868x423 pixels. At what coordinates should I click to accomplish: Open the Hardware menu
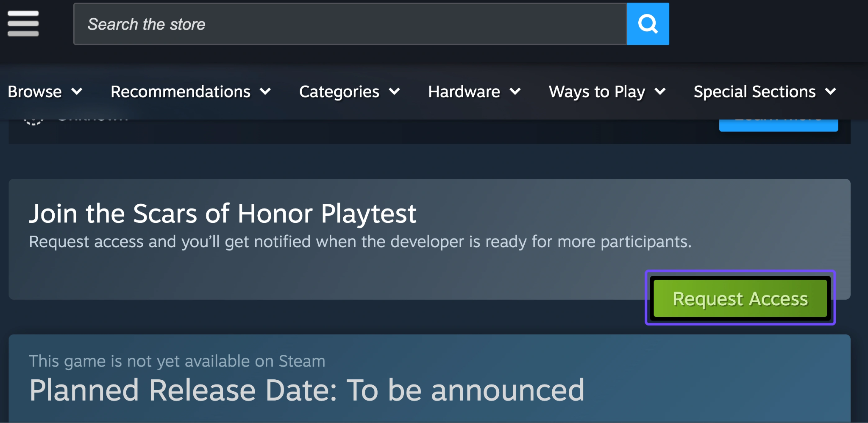click(x=464, y=92)
